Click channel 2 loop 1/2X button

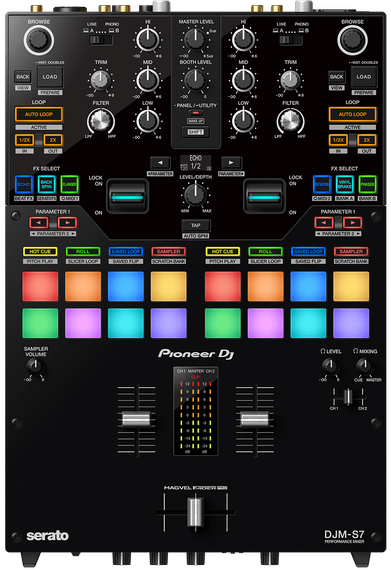tap(338, 140)
